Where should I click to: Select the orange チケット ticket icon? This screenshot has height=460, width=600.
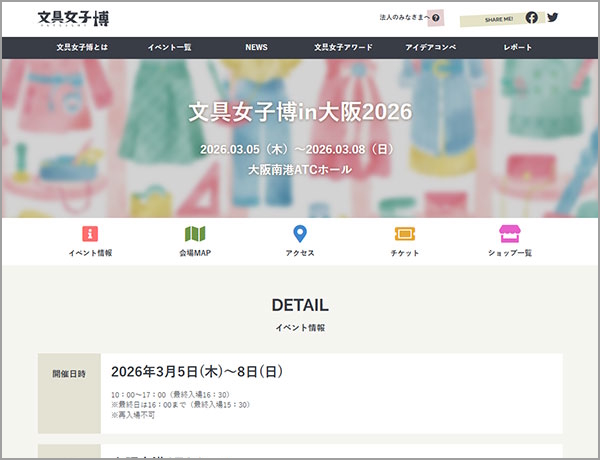[x=405, y=234]
